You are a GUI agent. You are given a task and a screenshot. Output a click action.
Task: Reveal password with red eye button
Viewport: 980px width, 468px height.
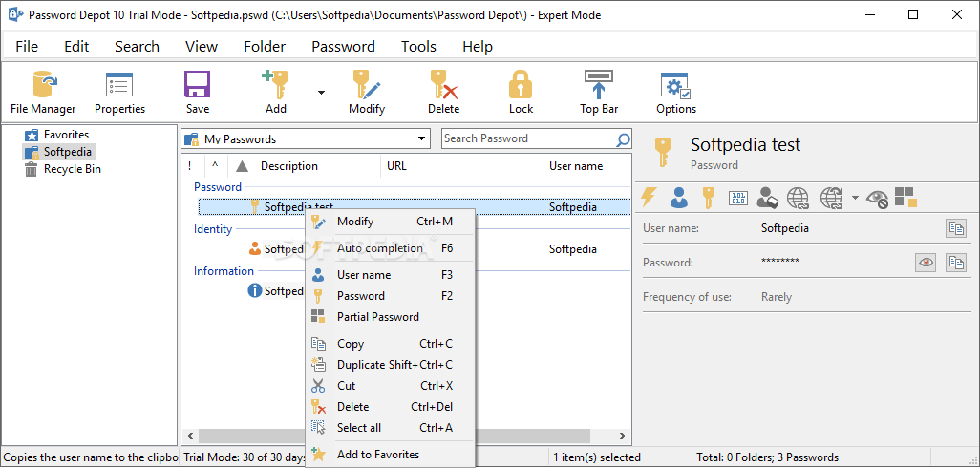point(926,263)
